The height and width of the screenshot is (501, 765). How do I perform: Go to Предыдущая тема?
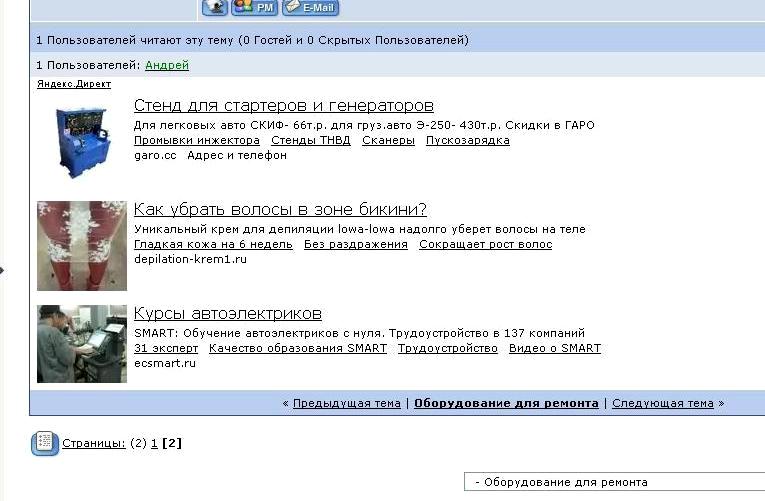(347, 403)
